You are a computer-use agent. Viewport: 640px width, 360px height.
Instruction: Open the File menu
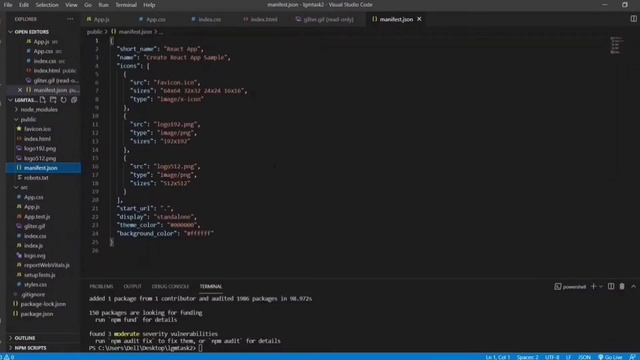[8, 5]
